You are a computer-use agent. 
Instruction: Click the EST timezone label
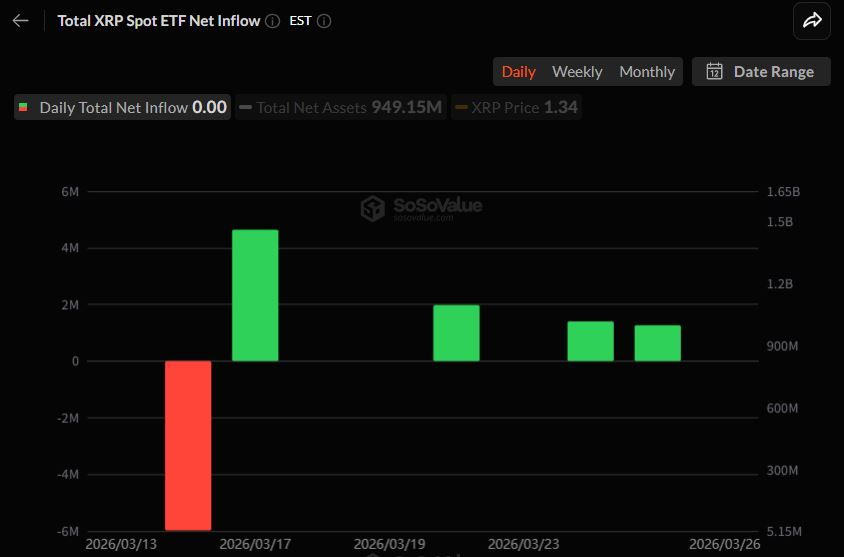click(300, 21)
